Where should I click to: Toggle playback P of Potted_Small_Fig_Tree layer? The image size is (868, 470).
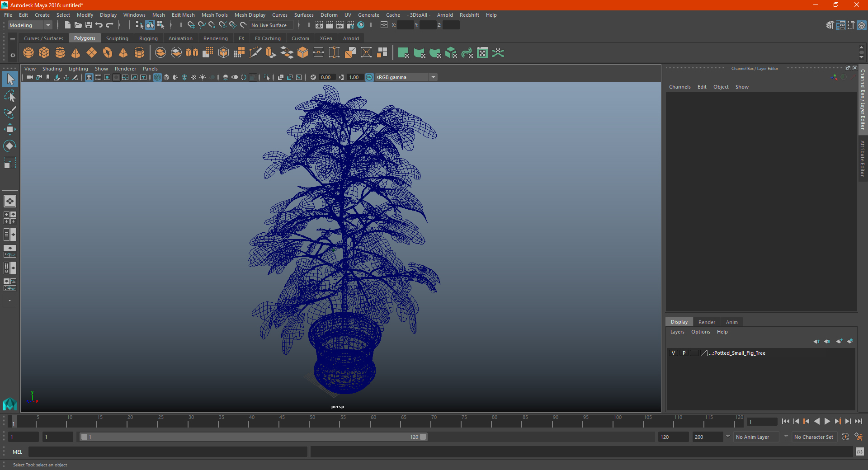pyautogui.click(x=684, y=353)
